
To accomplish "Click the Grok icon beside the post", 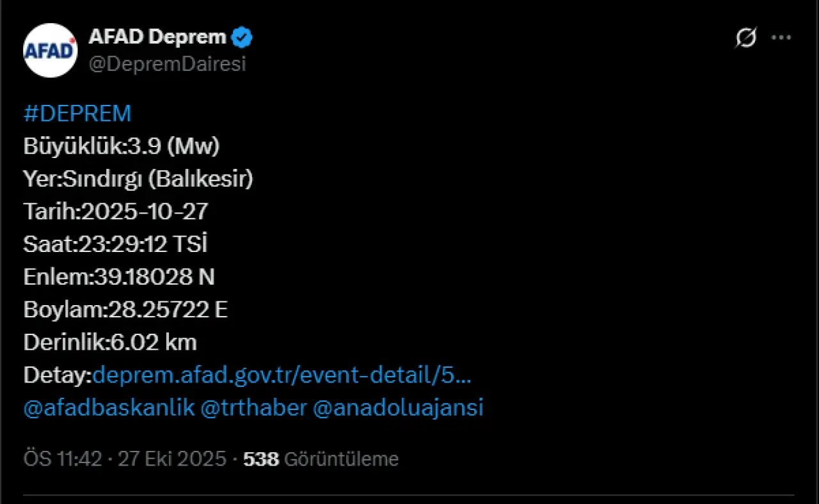I will pos(745,38).
